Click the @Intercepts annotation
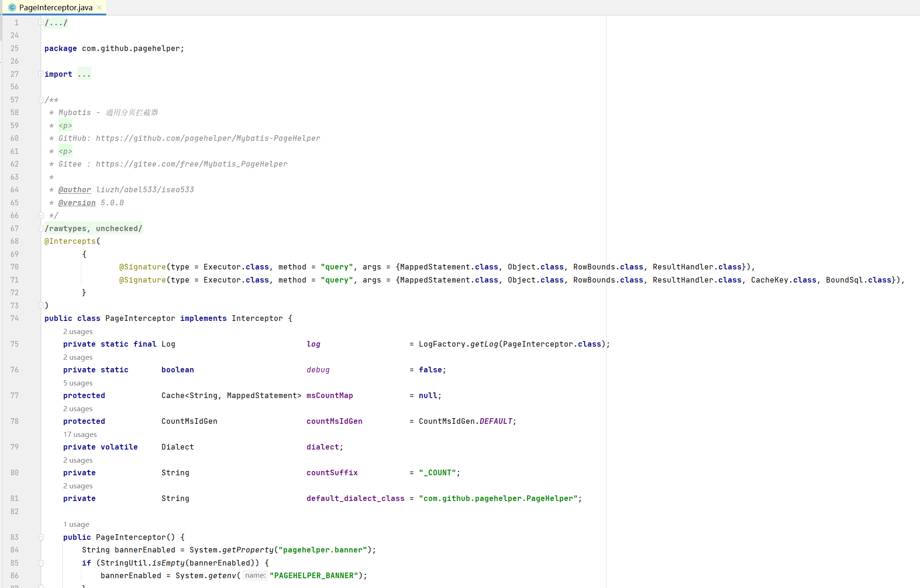Viewport: 920px width, 588px height. coord(70,241)
